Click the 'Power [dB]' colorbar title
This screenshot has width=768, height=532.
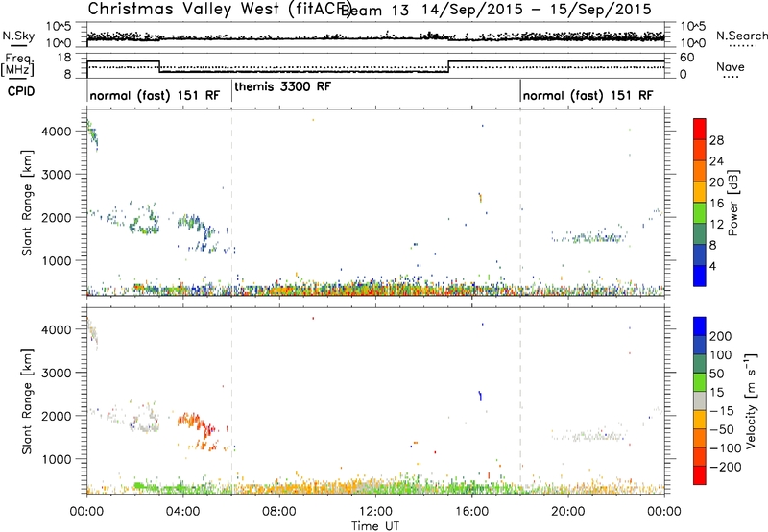click(x=732, y=203)
